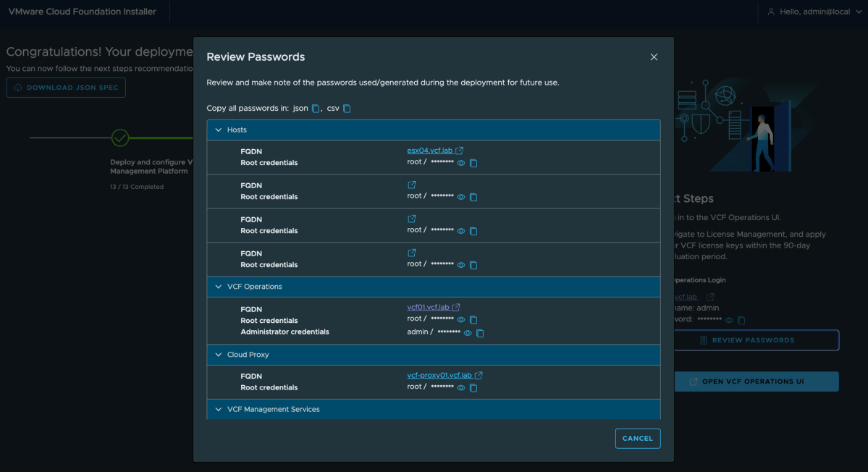The height and width of the screenshot is (472, 868).
Task: Copy Cloud Proxy root password
Action: pyautogui.click(x=473, y=388)
